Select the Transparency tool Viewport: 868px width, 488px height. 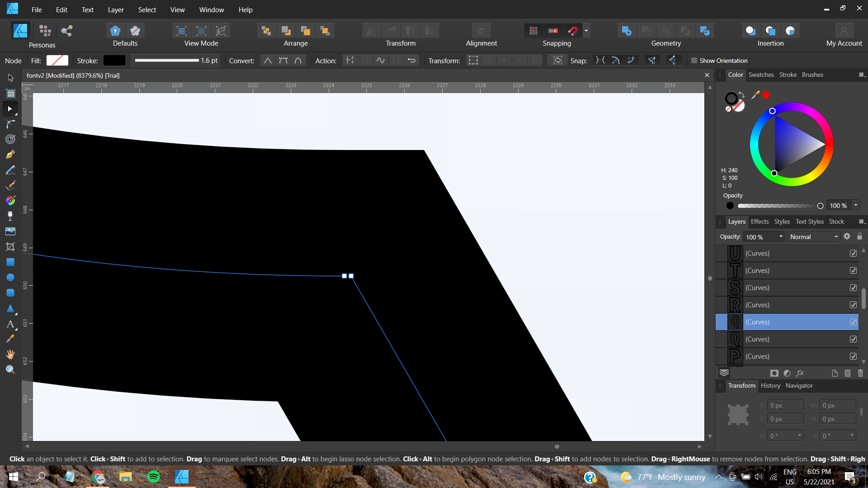click(x=10, y=216)
